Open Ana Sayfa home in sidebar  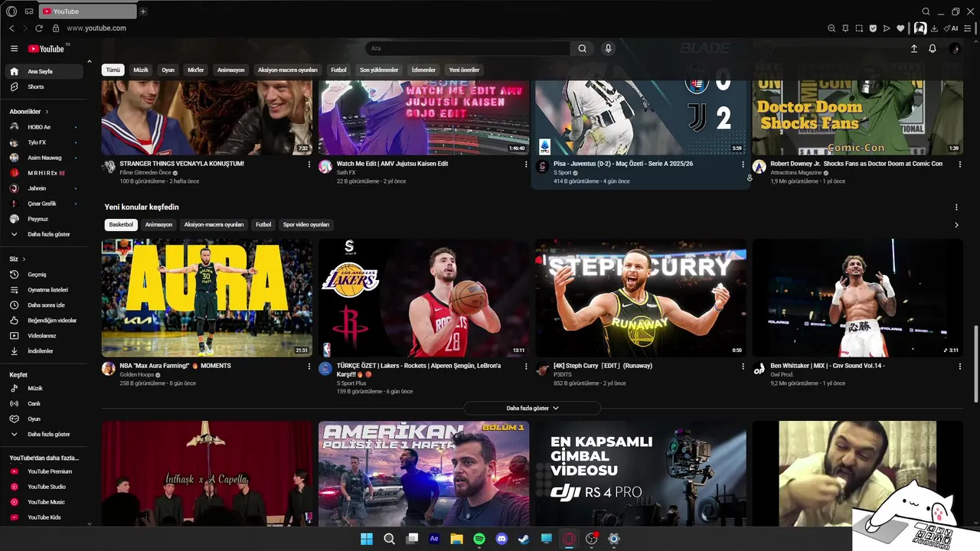pos(44,71)
